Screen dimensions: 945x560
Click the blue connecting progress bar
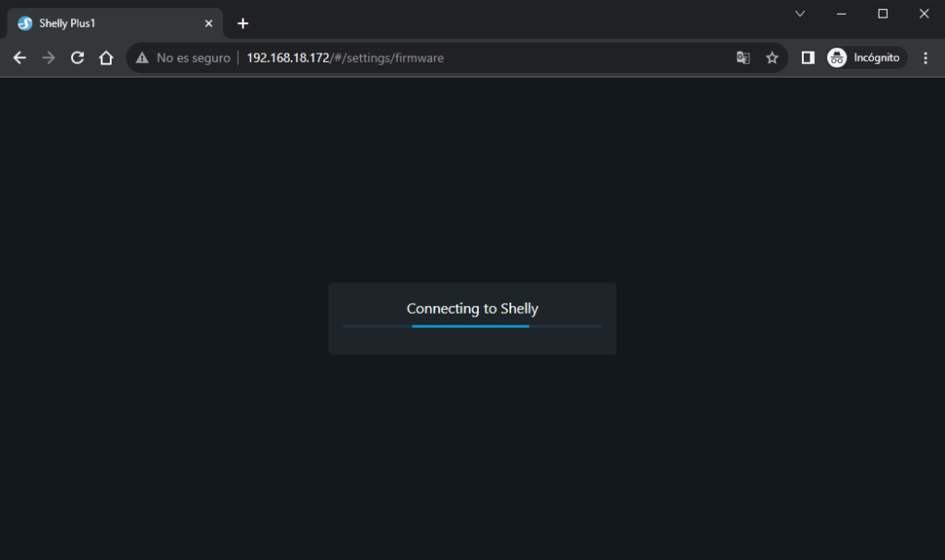click(x=471, y=326)
